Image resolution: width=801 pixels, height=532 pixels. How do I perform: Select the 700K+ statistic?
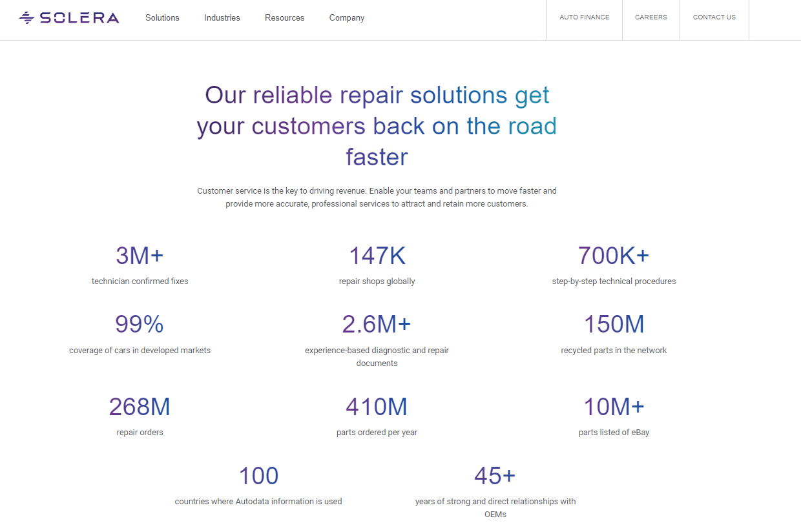pyautogui.click(x=614, y=256)
